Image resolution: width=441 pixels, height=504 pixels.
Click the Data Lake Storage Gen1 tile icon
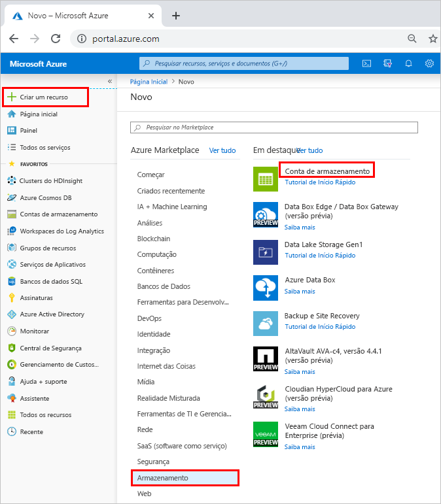pyautogui.click(x=266, y=252)
